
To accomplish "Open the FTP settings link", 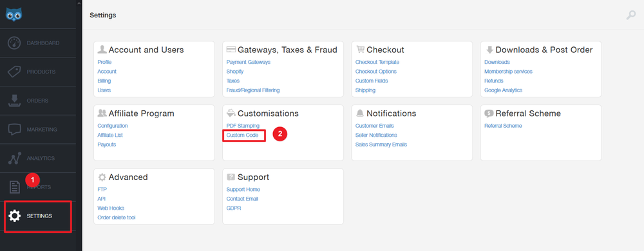I will tap(102, 190).
